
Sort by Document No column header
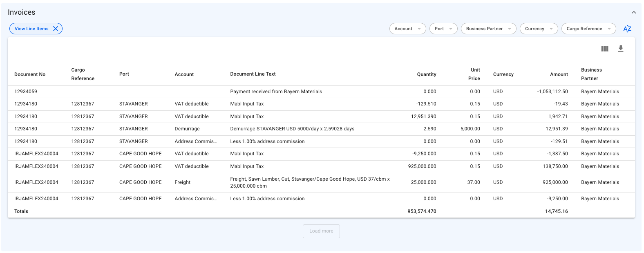click(30, 74)
